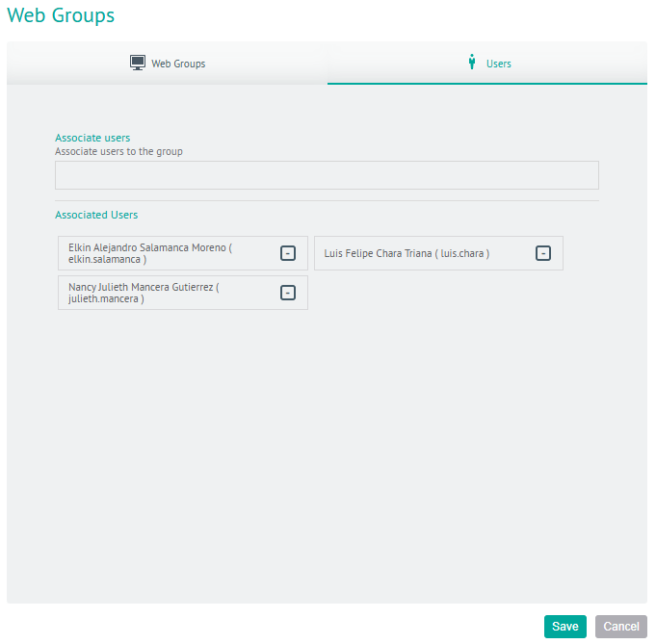Focus the Associate users input field

tap(327, 175)
